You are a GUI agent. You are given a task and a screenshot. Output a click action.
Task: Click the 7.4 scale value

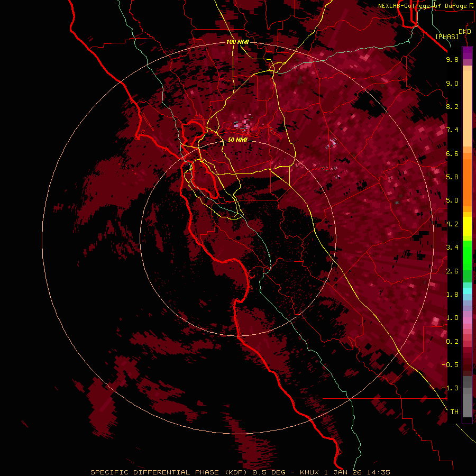452,130
